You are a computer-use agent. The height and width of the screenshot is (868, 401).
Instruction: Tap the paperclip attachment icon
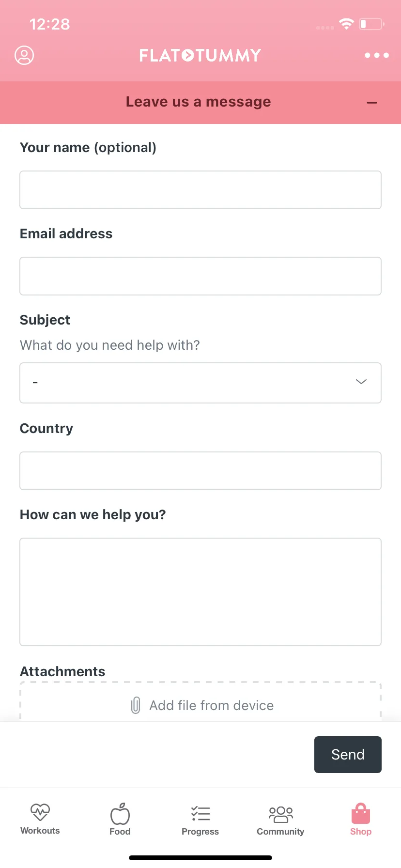[136, 705]
